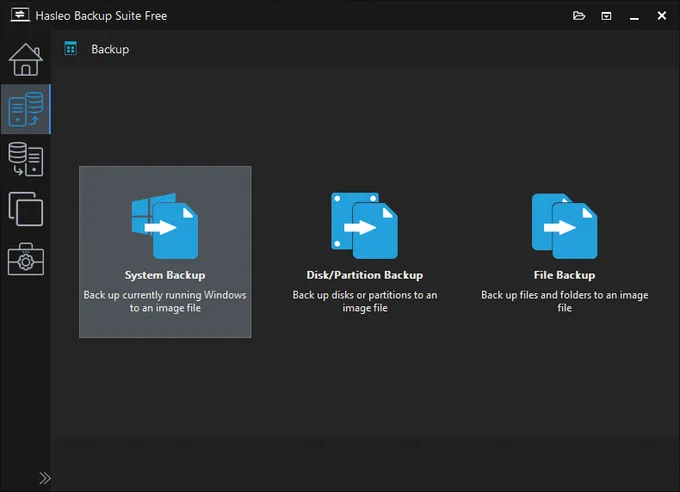Viewport: 680px width, 492px height.
Task: Click the Backup page heading text
Action: 110,49
